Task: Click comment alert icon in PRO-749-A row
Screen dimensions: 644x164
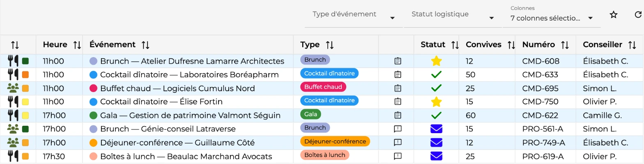Action: pyautogui.click(x=397, y=143)
